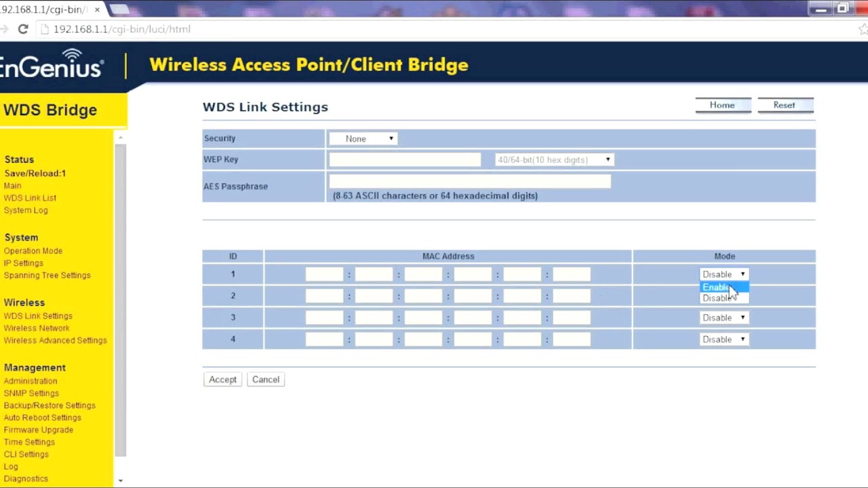The height and width of the screenshot is (488, 868).
Task: Open Spanning Tree Settings link
Action: coord(47,275)
